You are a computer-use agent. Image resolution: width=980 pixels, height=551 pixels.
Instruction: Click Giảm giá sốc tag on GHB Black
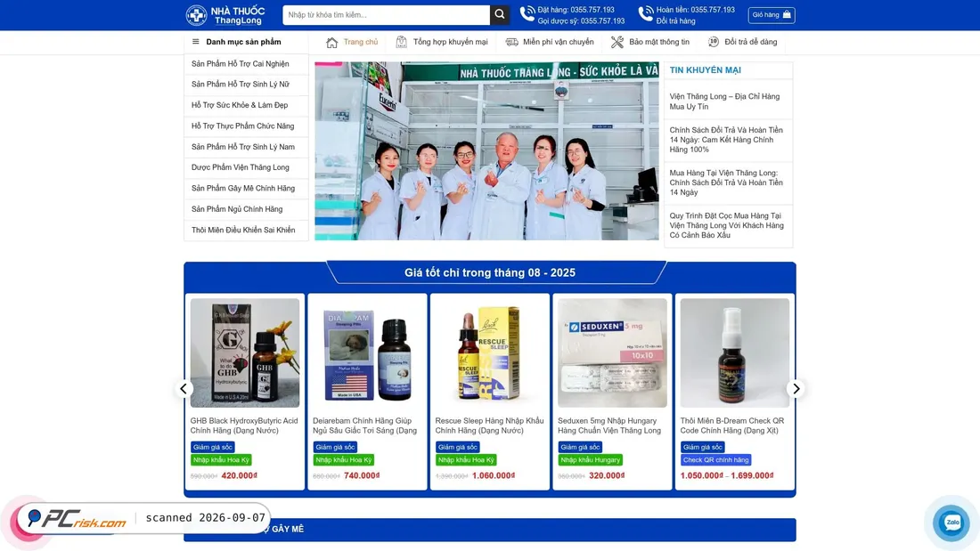click(x=213, y=447)
